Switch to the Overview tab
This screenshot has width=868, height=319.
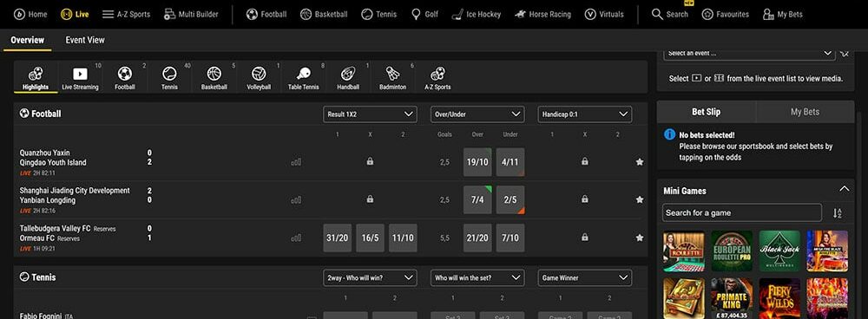click(27, 40)
